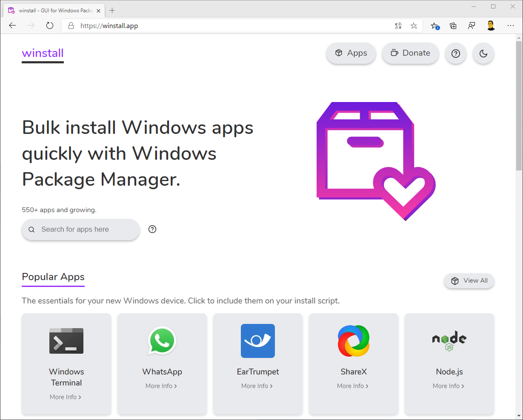This screenshot has height=420, width=523.
Task: Select the ShareX app icon
Action: point(354,341)
